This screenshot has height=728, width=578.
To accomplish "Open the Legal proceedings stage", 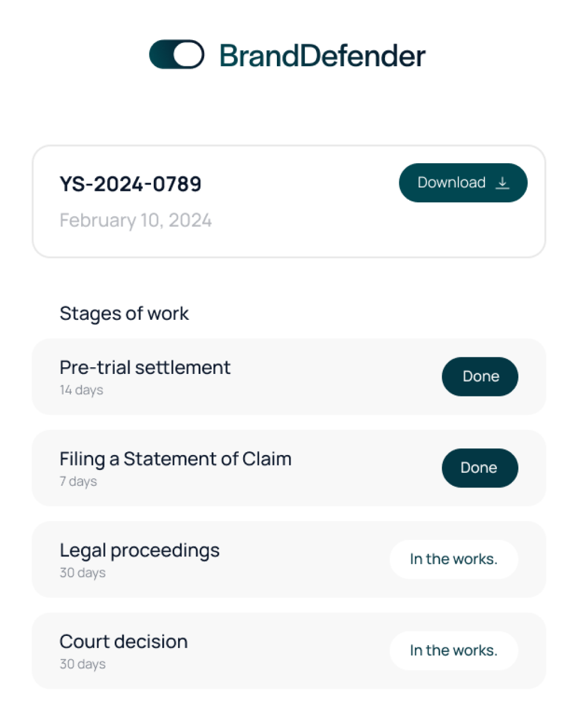I will point(140,550).
